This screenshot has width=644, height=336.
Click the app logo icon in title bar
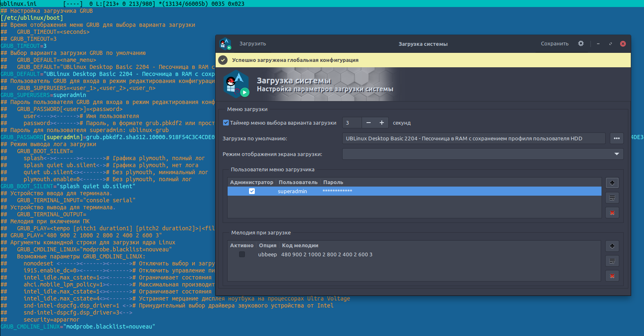point(225,44)
